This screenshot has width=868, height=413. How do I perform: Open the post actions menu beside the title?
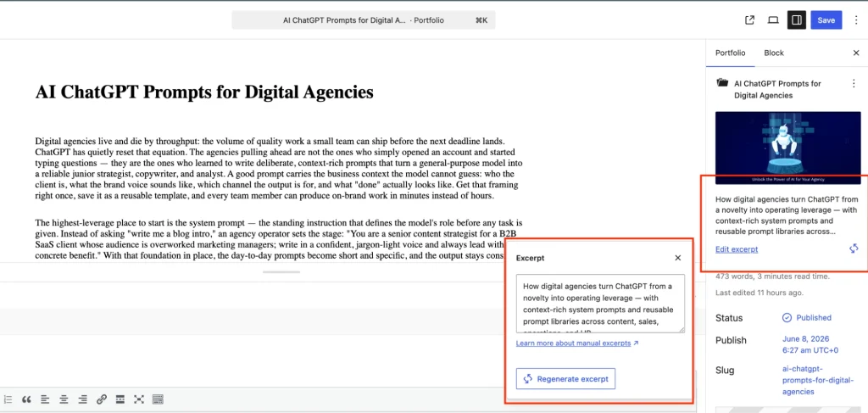point(853,84)
